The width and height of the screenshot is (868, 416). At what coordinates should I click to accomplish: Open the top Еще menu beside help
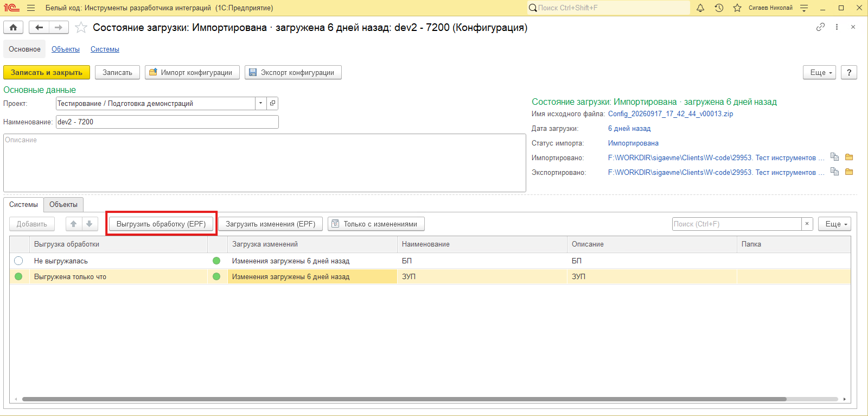pos(820,72)
